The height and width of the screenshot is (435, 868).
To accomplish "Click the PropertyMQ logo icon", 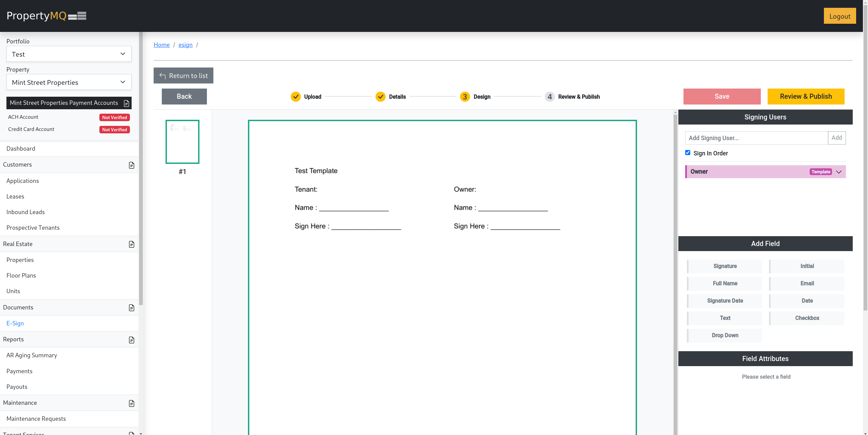I will (x=77, y=16).
